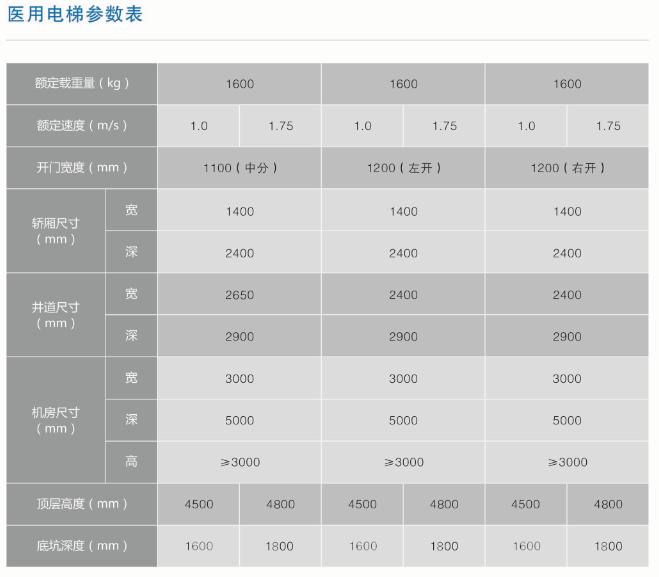The image size is (659, 577).
Task: Click the 轿厢尺寸 (mm) header cell
Action: [x=56, y=231]
